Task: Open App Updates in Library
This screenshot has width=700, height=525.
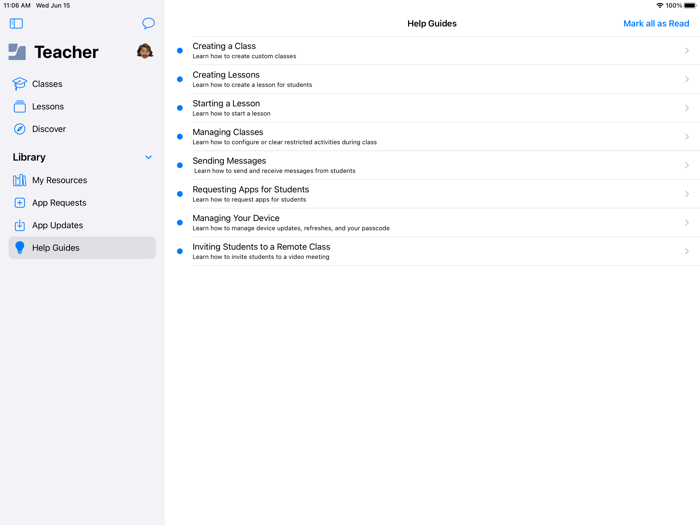Action: pyautogui.click(x=82, y=225)
